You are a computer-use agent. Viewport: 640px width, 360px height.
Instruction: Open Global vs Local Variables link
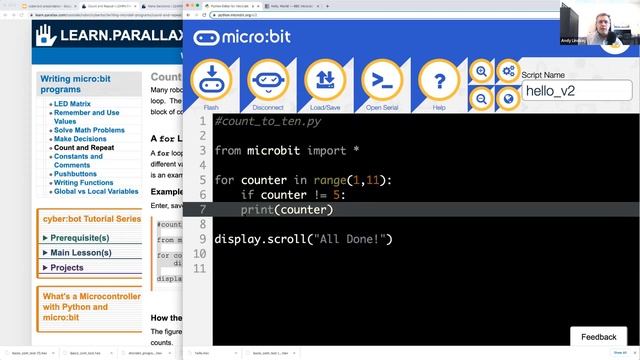pos(96,191)
